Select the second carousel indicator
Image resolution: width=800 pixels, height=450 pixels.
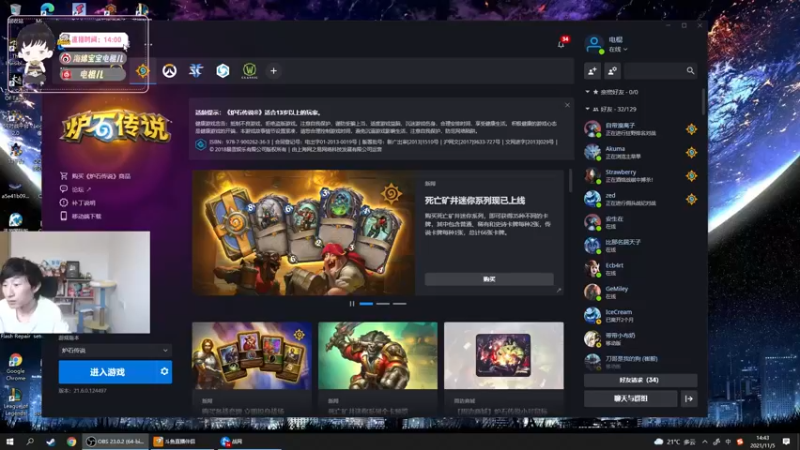[383, 304]
